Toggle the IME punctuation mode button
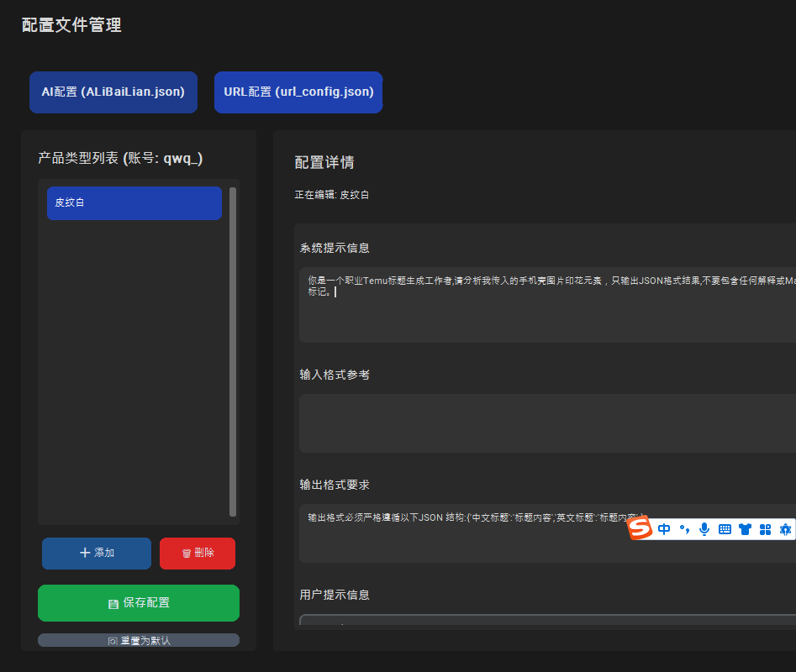This screenshot has width=796, height=672. pyautogui.click(x=684, y=529)
